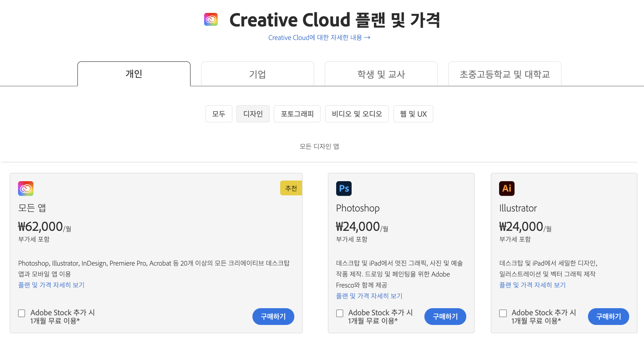Select the 개인 tab

pyautogui.click(x=134, y=74)
